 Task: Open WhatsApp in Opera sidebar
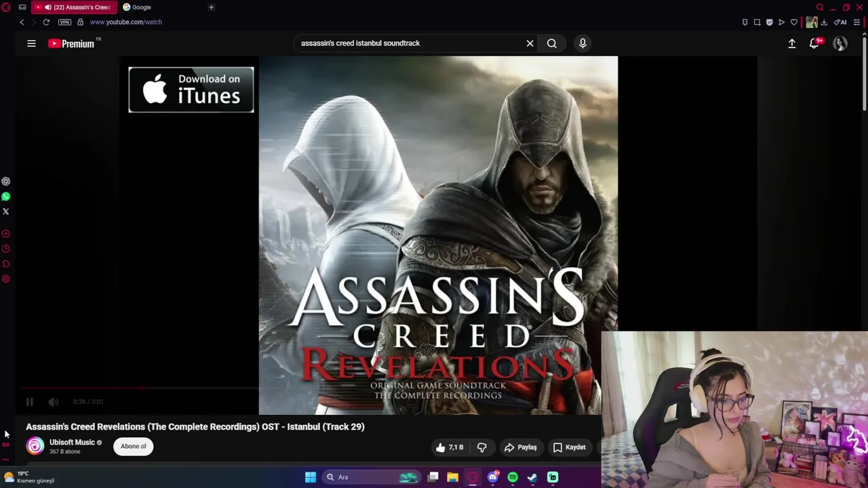click(x=6, y=197)
